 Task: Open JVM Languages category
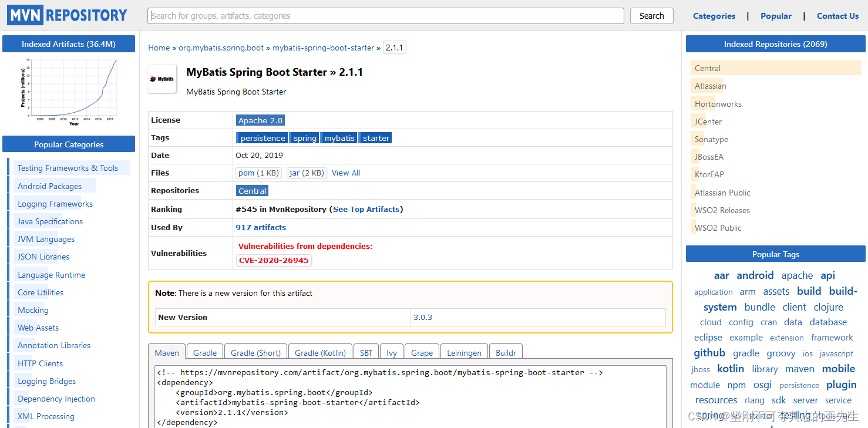46,239
